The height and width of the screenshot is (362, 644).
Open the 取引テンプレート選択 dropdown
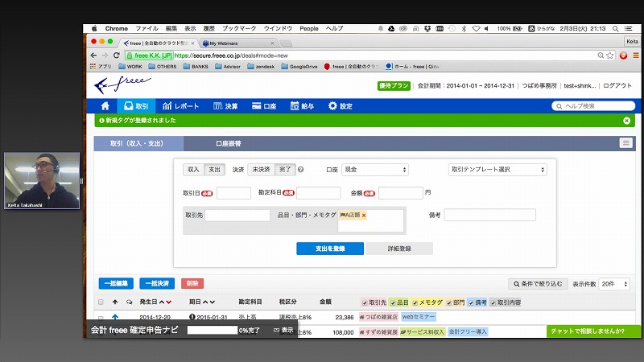tap(497, 170)
